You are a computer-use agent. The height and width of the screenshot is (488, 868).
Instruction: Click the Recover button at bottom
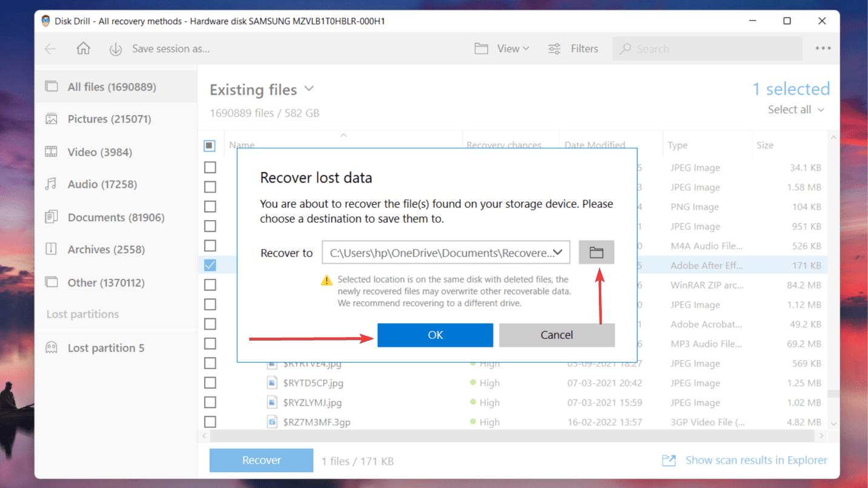pos(261,460)
